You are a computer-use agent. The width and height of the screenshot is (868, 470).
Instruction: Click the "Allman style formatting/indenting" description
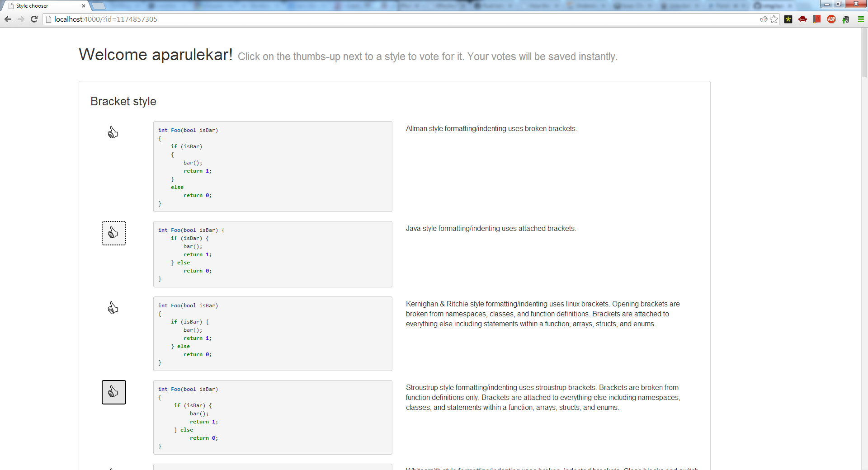[491, 129]
